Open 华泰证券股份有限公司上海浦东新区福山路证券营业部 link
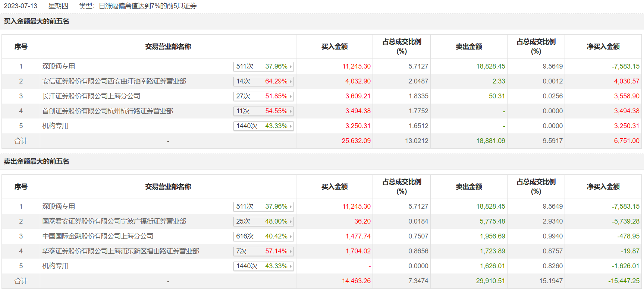Image resolution: width=644 pixels, height=291 pixels. [121, 251]
